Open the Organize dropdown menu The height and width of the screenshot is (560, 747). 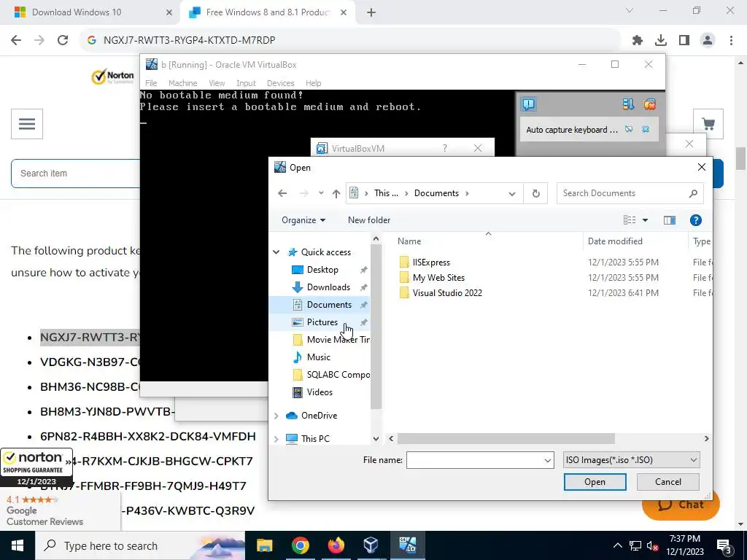(303, 220)
